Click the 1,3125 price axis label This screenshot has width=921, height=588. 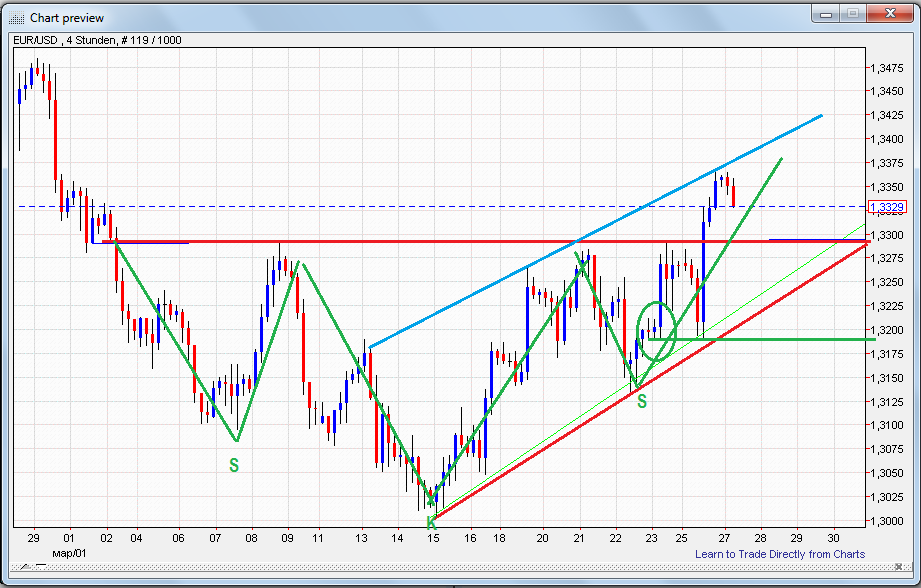(x=887, y=402)
